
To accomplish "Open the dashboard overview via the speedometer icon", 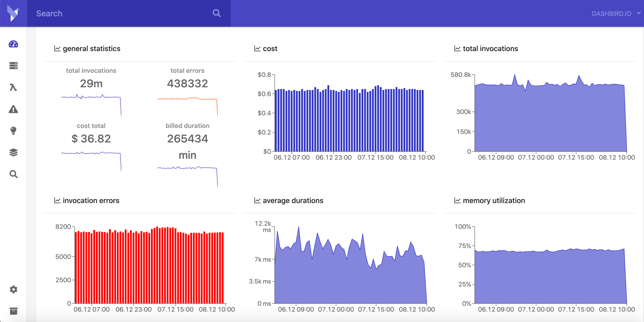I will tap(13, 44).
